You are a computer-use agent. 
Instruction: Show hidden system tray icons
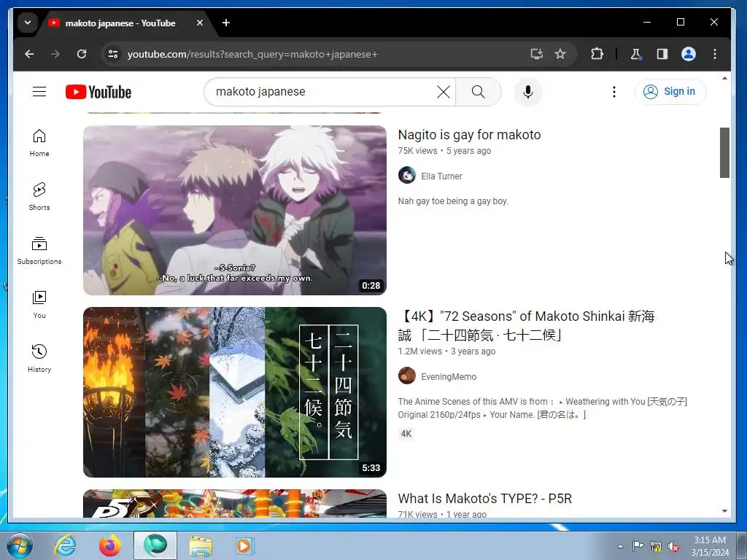[x=620, y=546]
